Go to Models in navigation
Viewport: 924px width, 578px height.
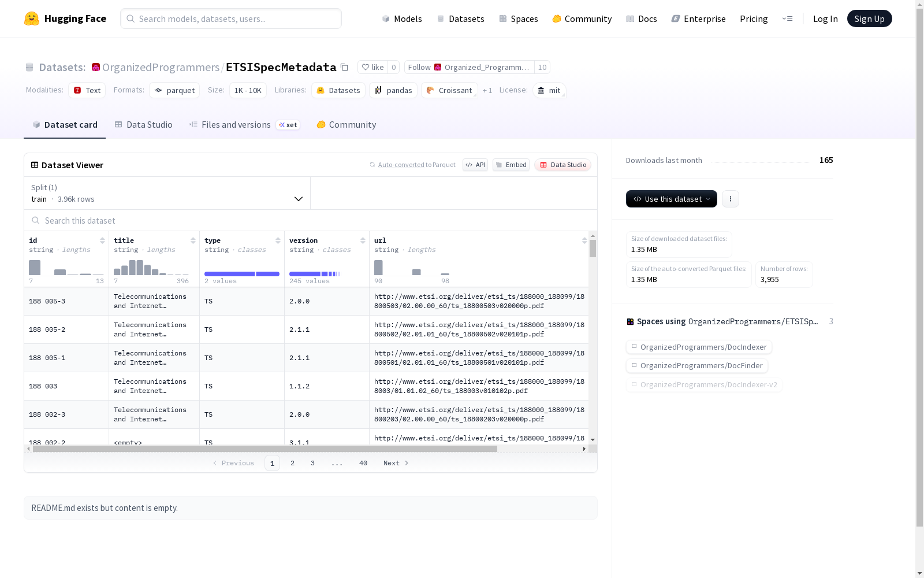pyautogui.click(x=402, y=18)
